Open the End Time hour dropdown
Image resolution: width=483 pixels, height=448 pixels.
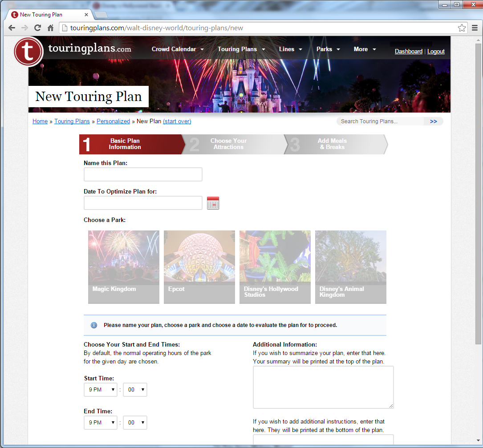(x=100, y=422)
